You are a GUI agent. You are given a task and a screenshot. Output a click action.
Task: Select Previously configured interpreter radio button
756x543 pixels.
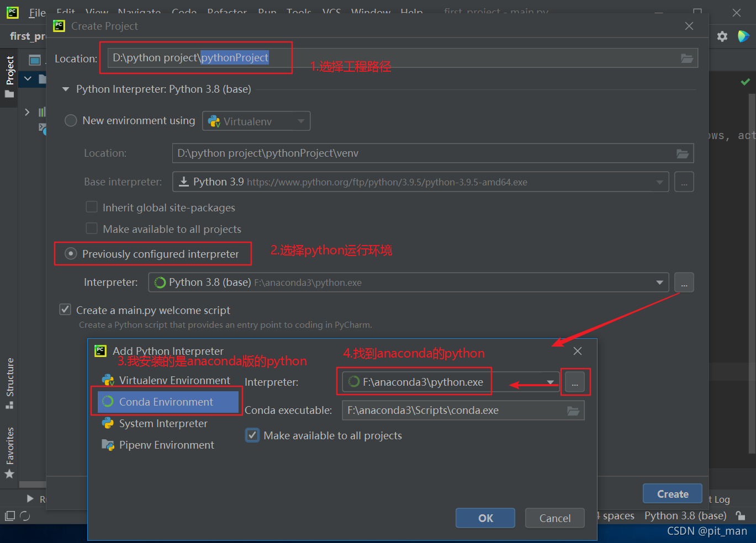coord(71,254)
